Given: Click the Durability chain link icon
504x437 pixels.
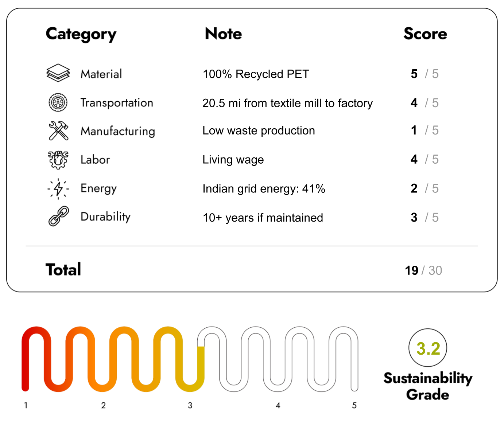Looking at the screenshot, I should click(x=58, y=216).
